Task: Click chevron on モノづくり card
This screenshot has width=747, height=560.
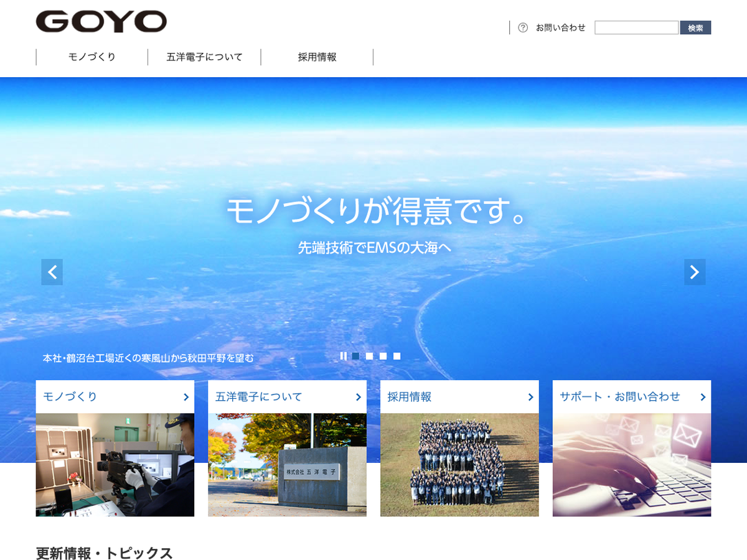Action: pos(186,397)
